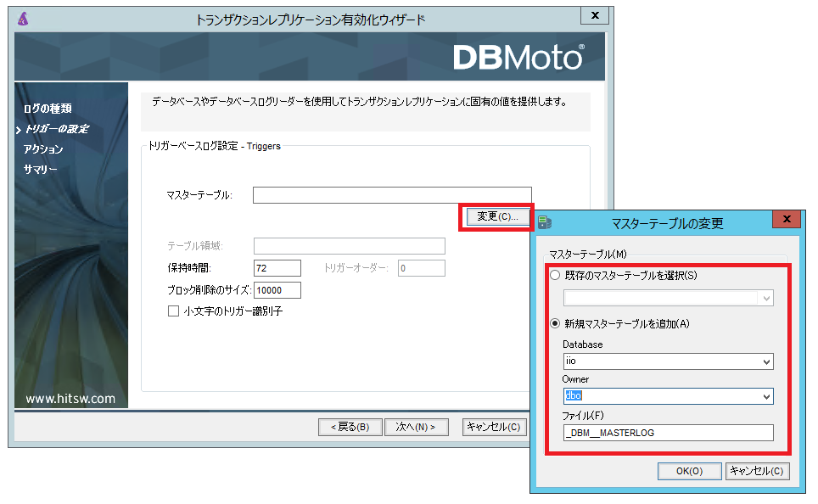Click the wizard app icon in title bar
Image resolution: width=818 pixels, height=504 pixels.
pos(23,20)
